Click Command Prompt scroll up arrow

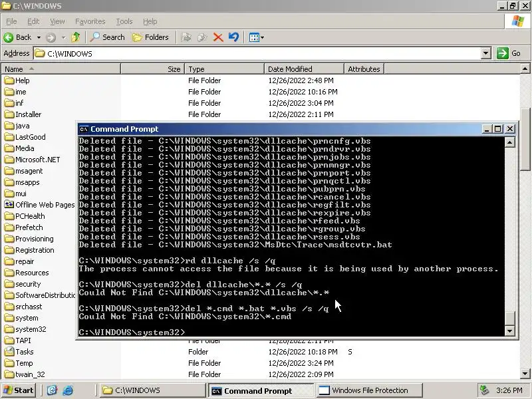coord(509,142)
